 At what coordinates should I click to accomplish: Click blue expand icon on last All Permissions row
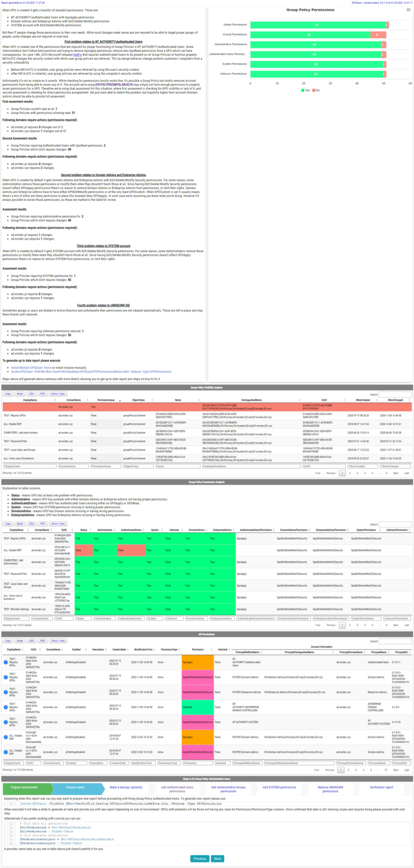pyautogui.click(x=5, y=752)
